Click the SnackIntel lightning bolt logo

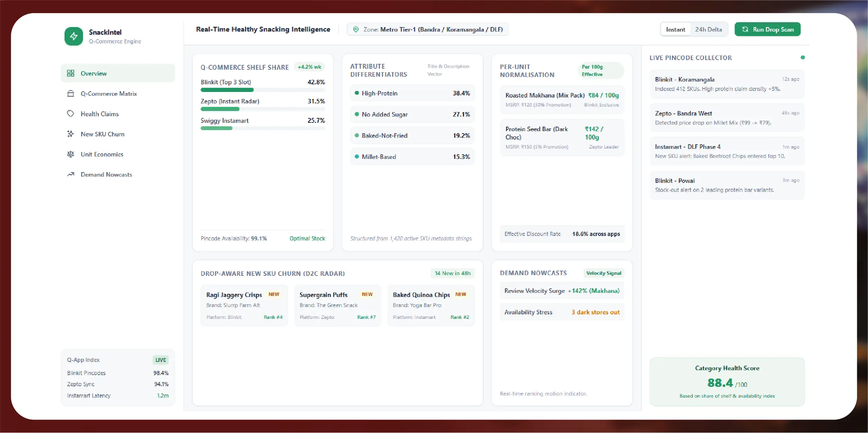pyautogui.click(x=74, y=36)
